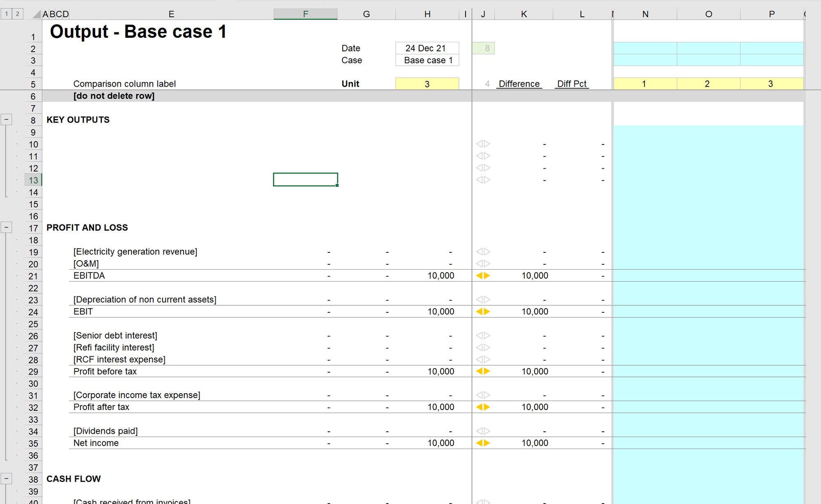Select the yellow comparison label cell with 3
The width and height of the screenshot is (821, 504).
pos(427,84)
